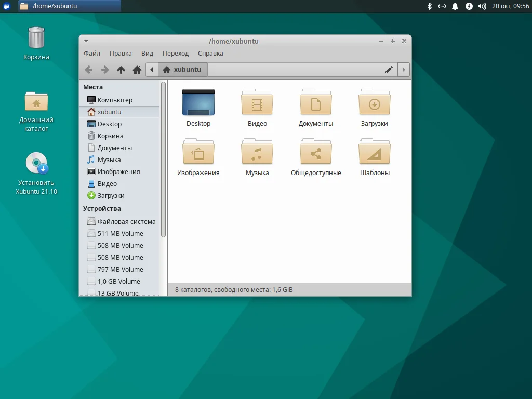The width and height of the screenshot is (532, 399).
Task: Open the Переход menu
Action: pyautogui.click(x=175, y=54)
